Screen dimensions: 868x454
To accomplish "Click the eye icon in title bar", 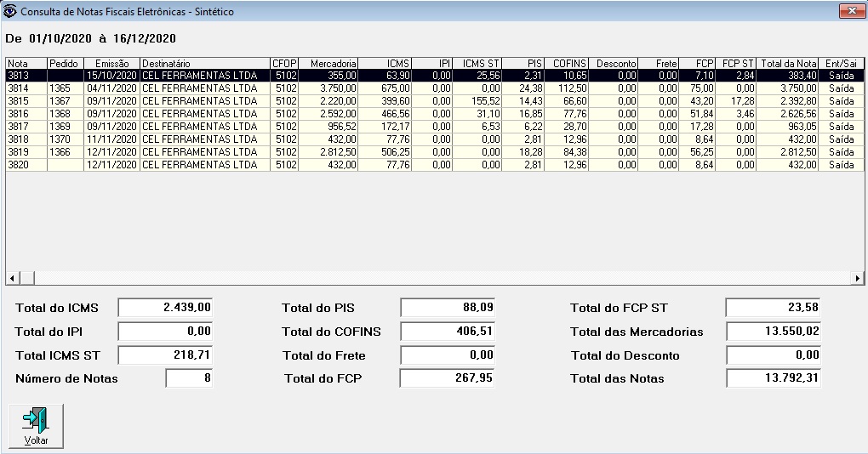I will coord(10,12).
